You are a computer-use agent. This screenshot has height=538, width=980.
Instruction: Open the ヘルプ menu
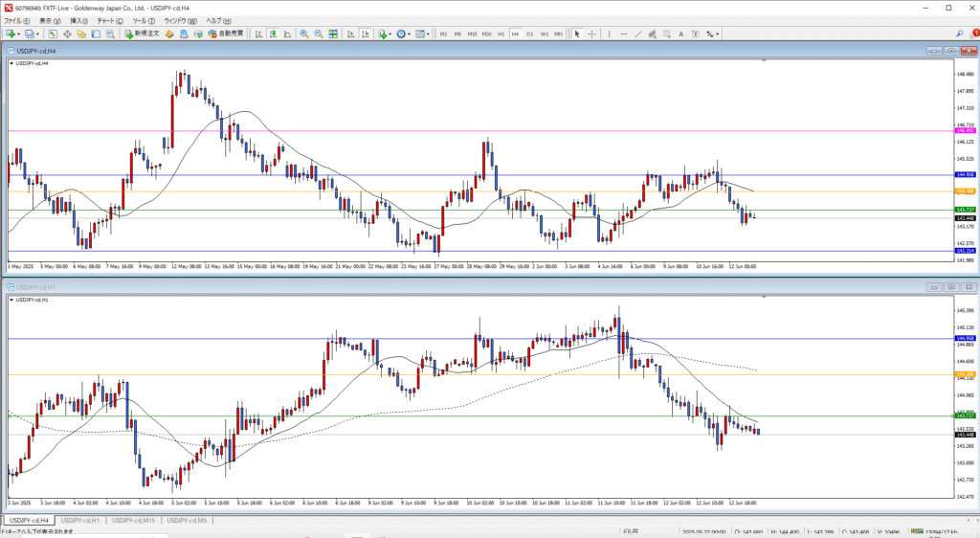coord(218,21)
